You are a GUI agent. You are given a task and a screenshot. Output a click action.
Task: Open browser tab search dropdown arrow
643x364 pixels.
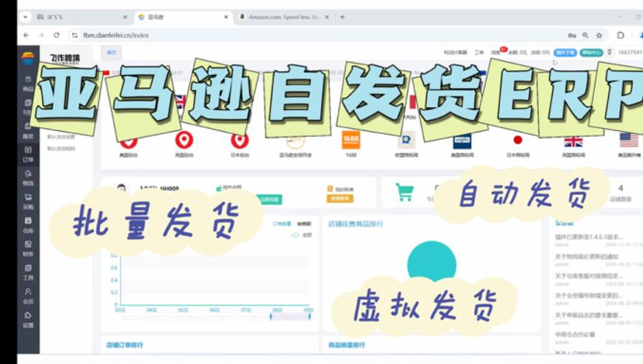[25, 17]
